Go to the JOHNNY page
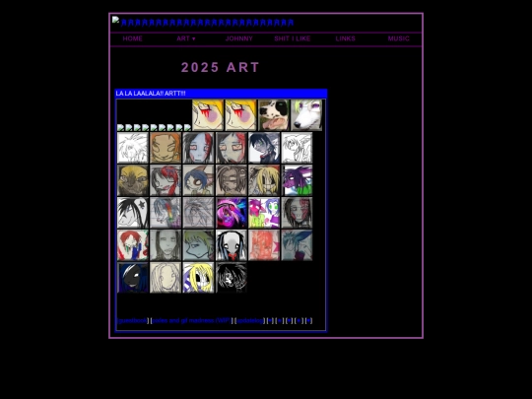The width and height of the screenshot is (532, 399). pyautogui.click(x=239, y=38)
